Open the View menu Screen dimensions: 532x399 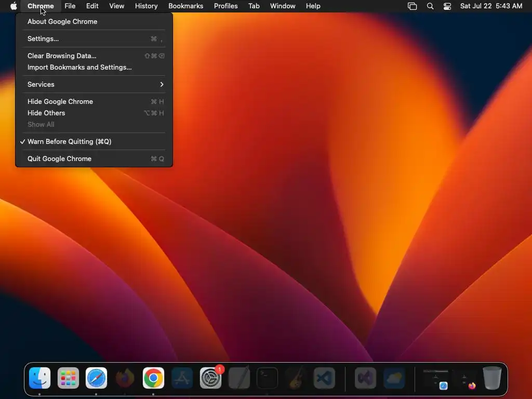click(116, 6)
